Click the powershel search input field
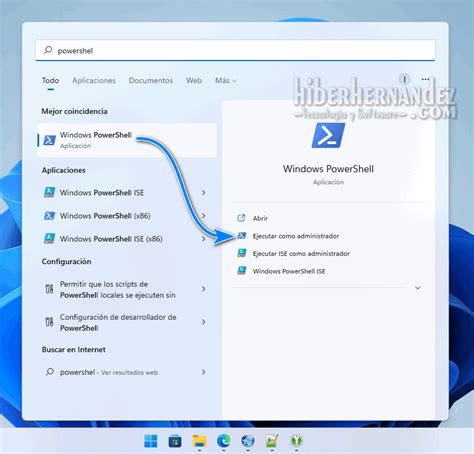This screenshot has height=454, width=474. click(x=235, y=50)
